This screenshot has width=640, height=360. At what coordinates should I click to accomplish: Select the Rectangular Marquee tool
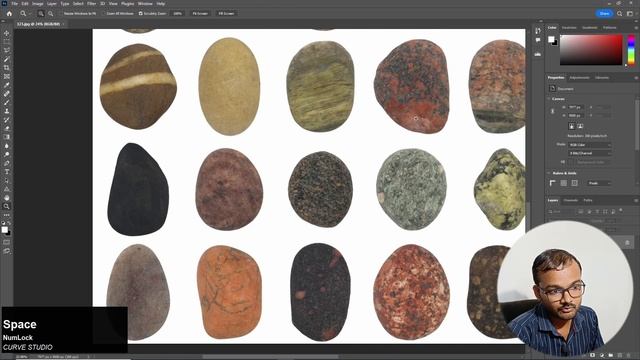[x=7, y=42]
